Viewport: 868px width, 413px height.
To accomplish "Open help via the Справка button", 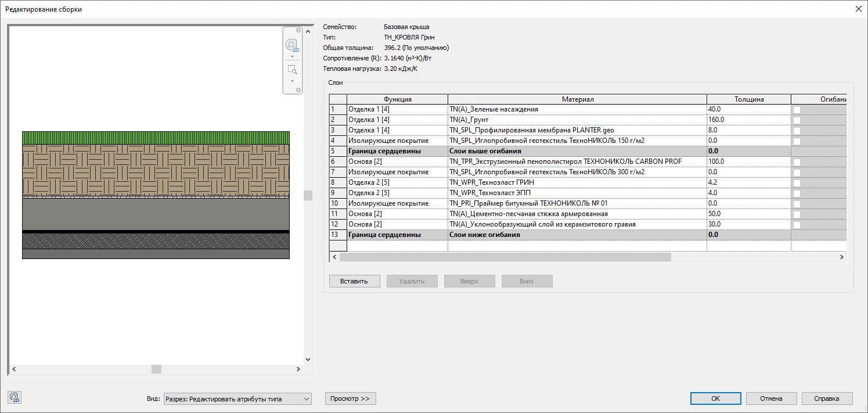I will click(x=827, y=398).
